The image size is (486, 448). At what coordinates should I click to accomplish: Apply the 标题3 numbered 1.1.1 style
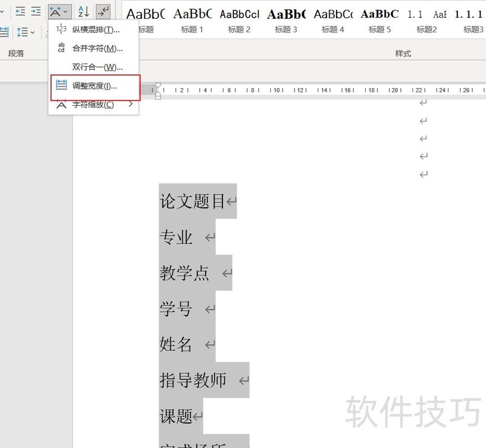click(x=471, y=21)
